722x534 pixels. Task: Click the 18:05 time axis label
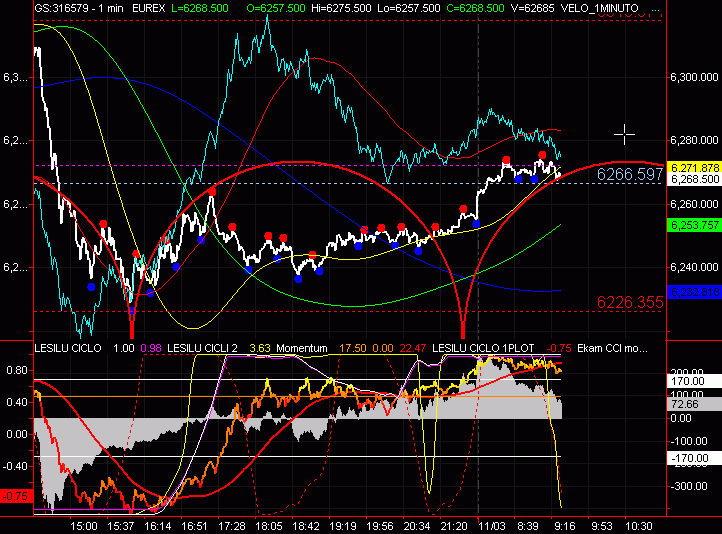tap(269, 526)
